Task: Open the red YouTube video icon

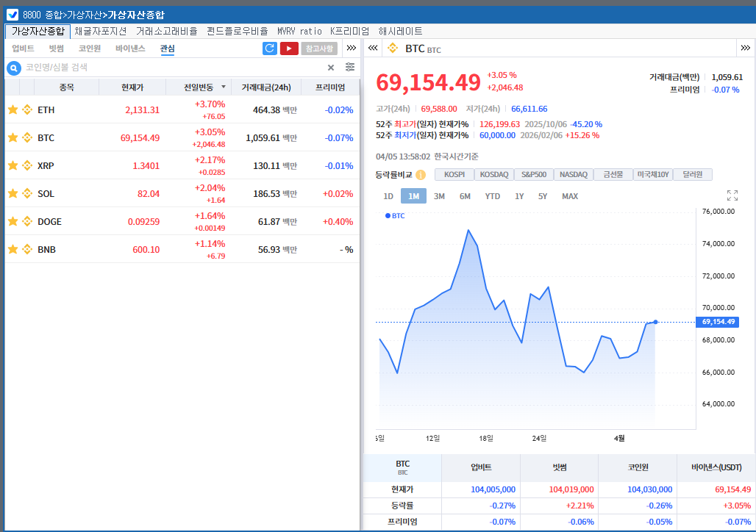Action: (x=289, y=48)
